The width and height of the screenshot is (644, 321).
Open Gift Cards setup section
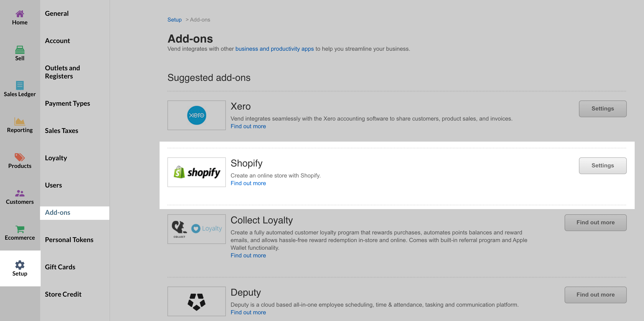pyautogui.click(x=60, y=267)
